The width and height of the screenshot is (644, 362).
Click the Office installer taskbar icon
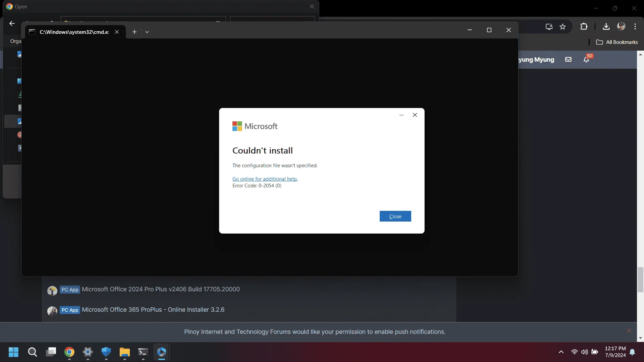(x=161, y=352)
